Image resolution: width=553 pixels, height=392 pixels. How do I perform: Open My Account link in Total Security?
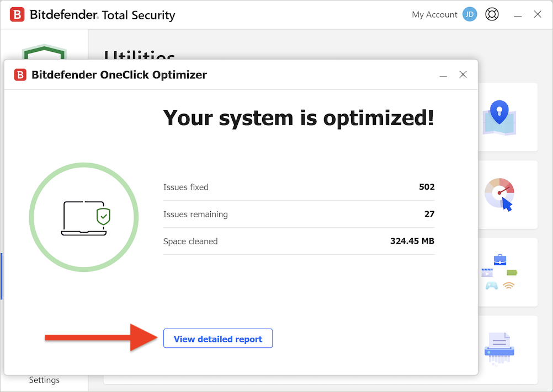click(434, 15)
